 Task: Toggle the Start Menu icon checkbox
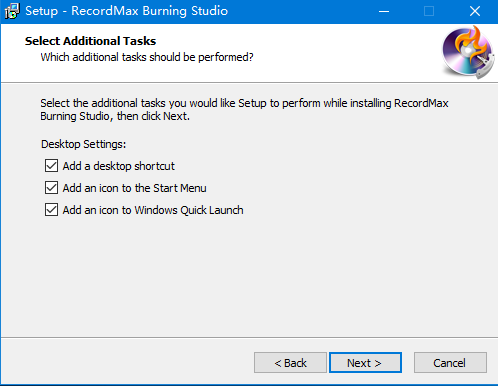coord(51,188)
